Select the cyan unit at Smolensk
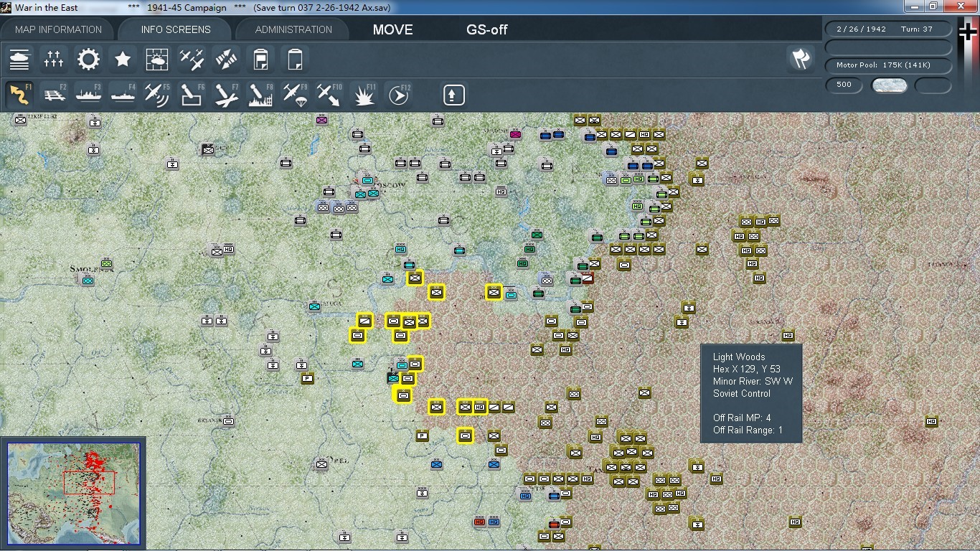 [88, 281]
